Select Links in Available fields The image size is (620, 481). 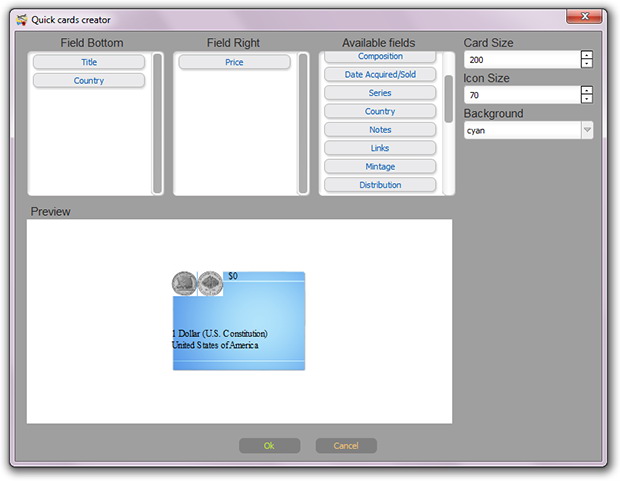point(380,148)
